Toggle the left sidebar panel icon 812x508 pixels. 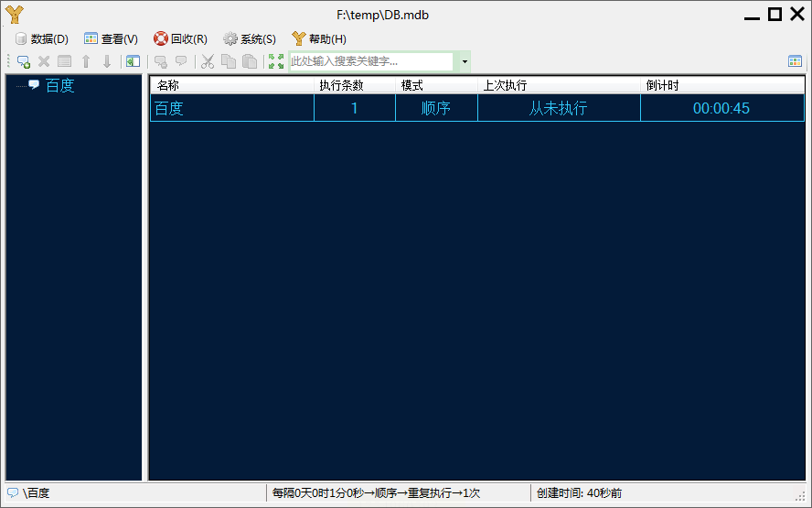coord(134,61)
